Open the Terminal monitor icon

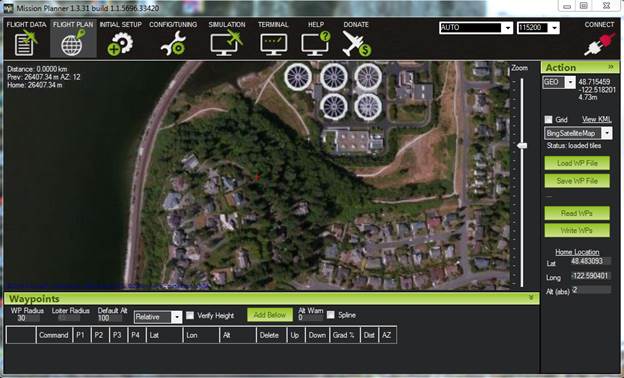point(273,44)
